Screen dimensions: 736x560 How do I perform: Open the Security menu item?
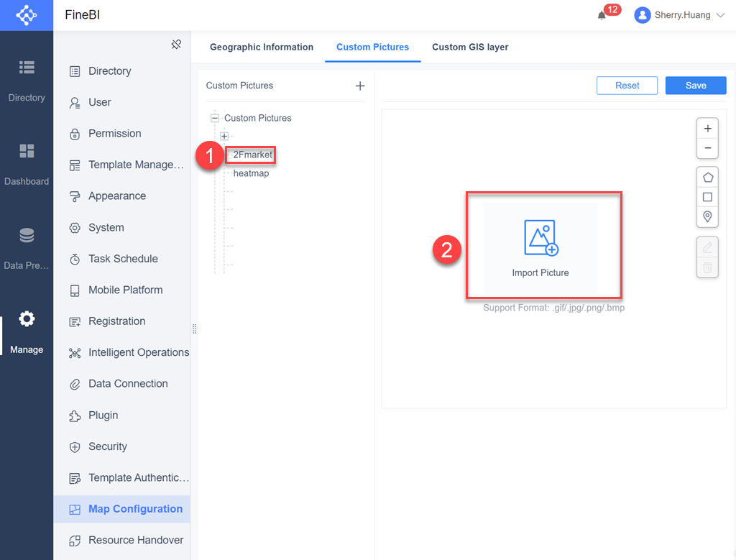click(122, 446)
